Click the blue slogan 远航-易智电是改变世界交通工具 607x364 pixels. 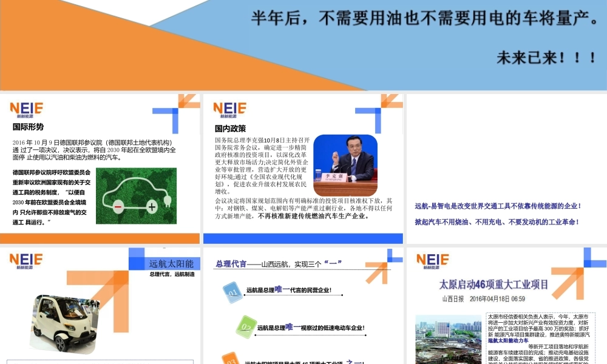click(497, 207)
